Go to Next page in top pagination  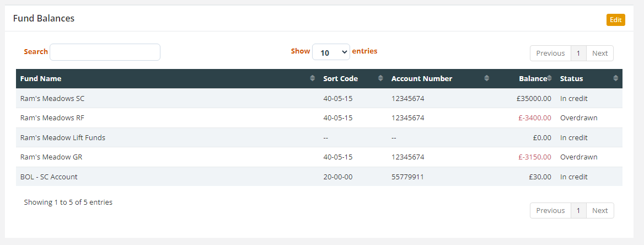pos(600,53)
